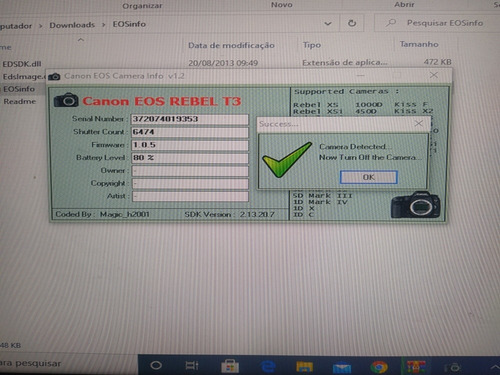Click the Canon camera image in supported list
Screen dimensions: 500x375
pos(415,205)
